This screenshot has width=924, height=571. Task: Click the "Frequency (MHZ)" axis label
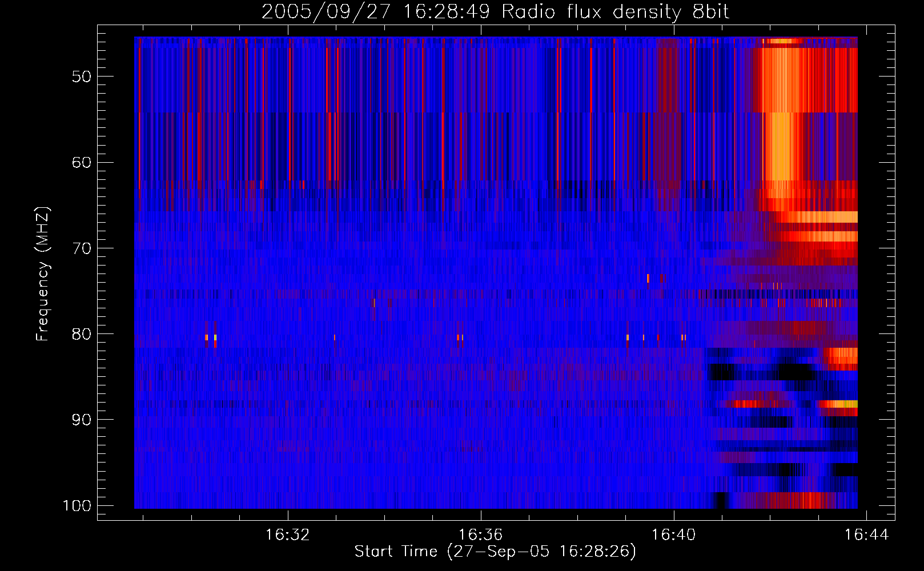click(43, 274)
